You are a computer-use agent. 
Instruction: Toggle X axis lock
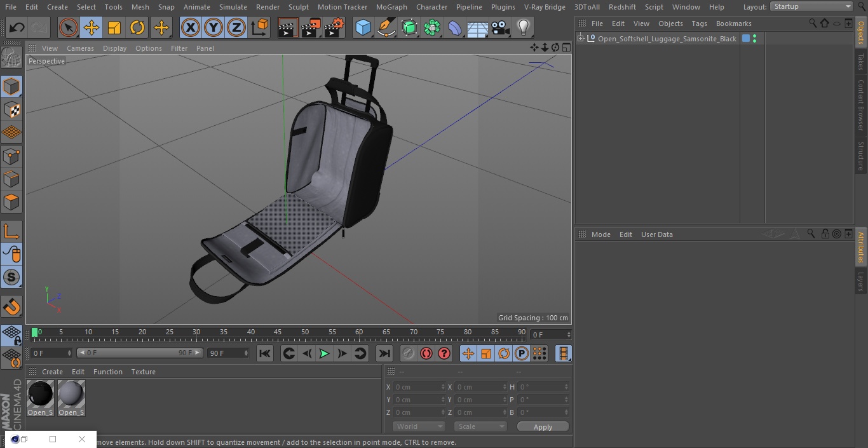[x=191, y=27]
